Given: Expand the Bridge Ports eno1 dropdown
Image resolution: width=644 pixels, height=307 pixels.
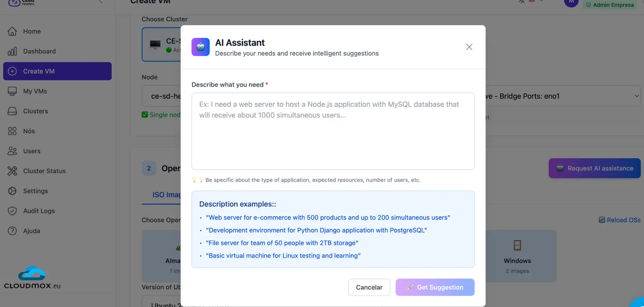Looking at the screenshot, I should (x=636, y=96).
